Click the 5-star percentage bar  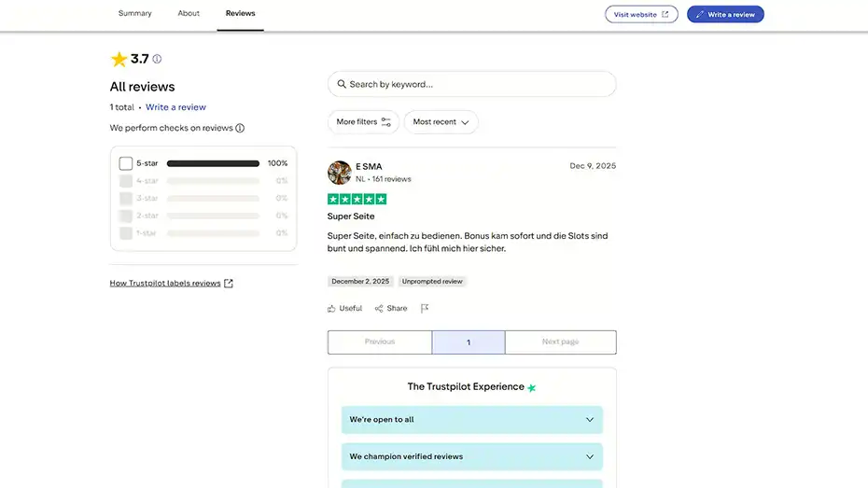tap(213, 164)
